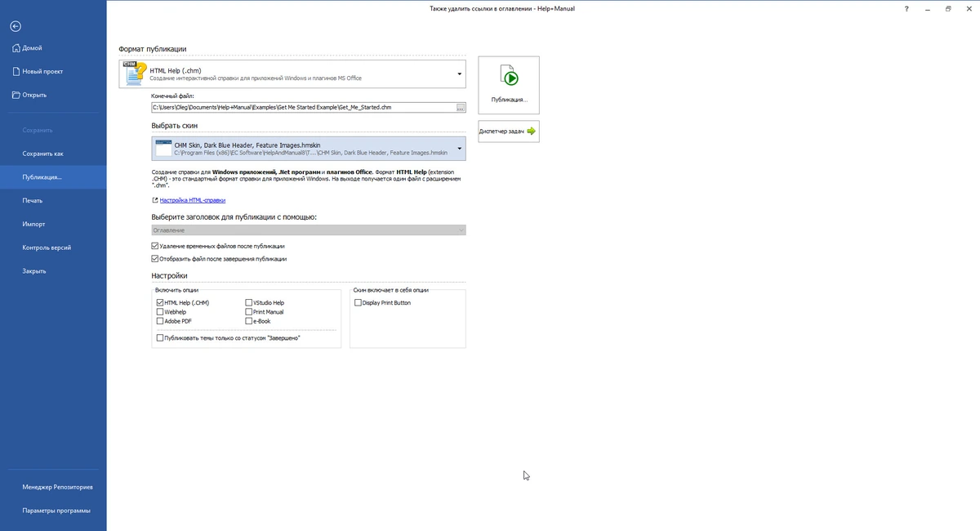Check Публиковать темы только со статусом Завершено
The height and width of the screenshot is (531, 980).
pyautogui.click(x=160, y=337)
